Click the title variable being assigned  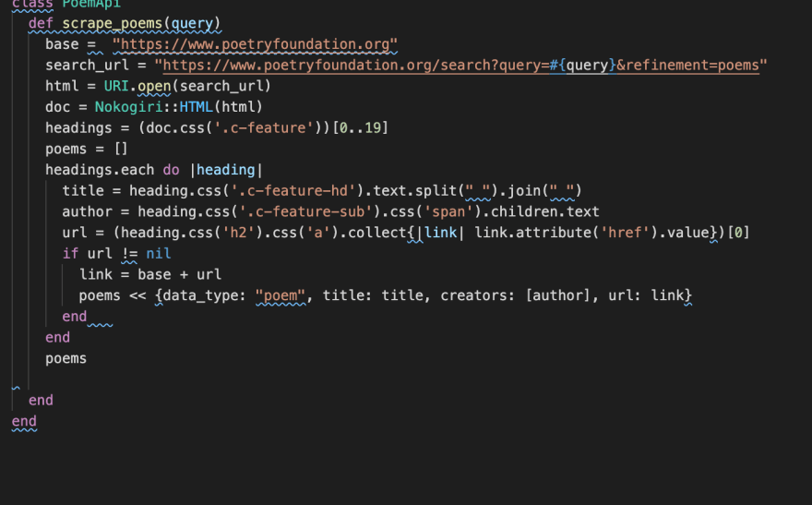83,191
